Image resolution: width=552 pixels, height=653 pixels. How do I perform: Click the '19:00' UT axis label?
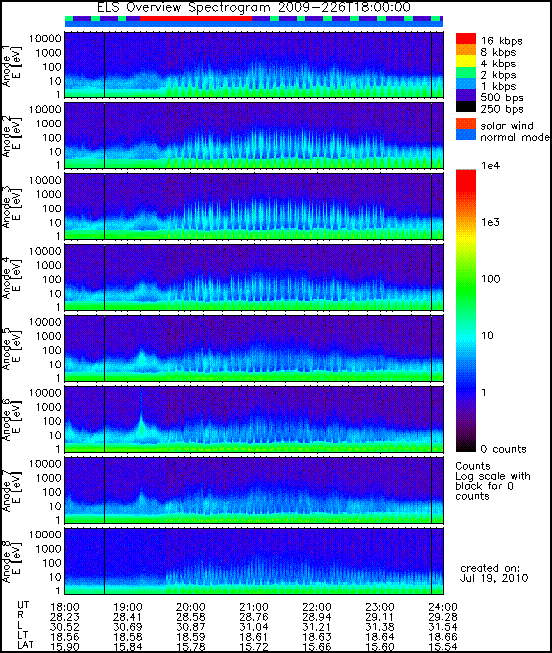128,607
